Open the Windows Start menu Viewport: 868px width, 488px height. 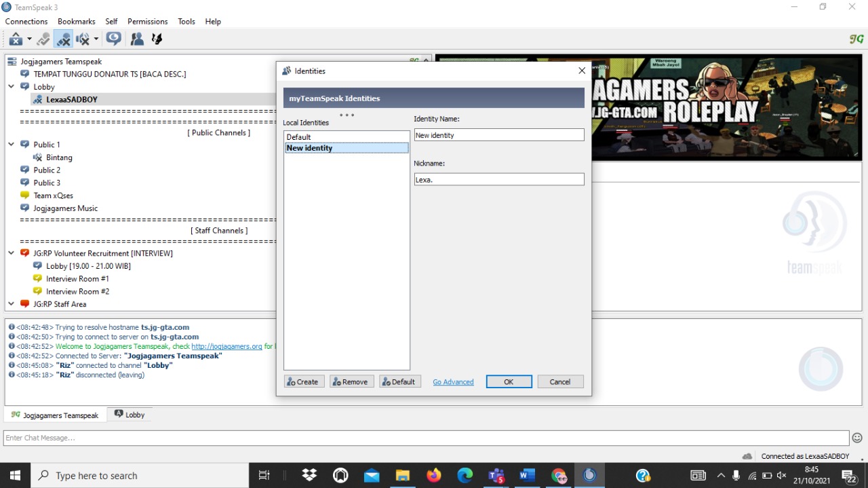[x=15, y=475]
